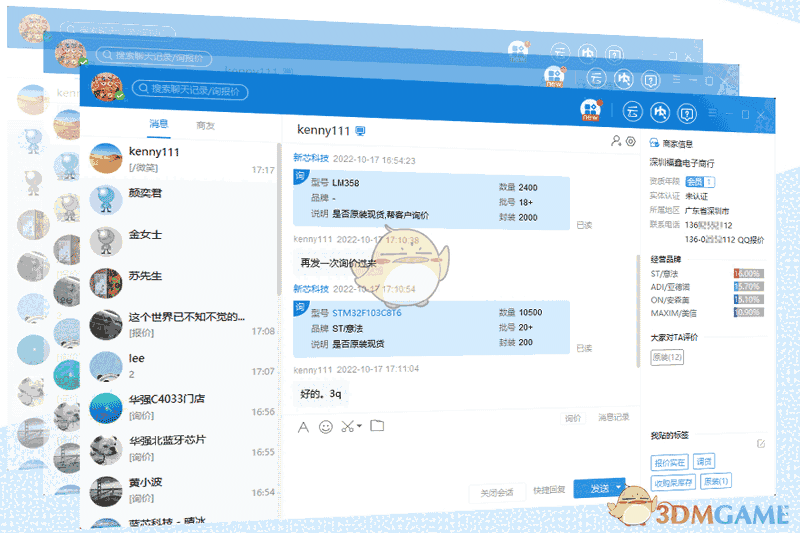Click the 内 icon in middle background window
800x533 pixels.
(x=623, y=79)
